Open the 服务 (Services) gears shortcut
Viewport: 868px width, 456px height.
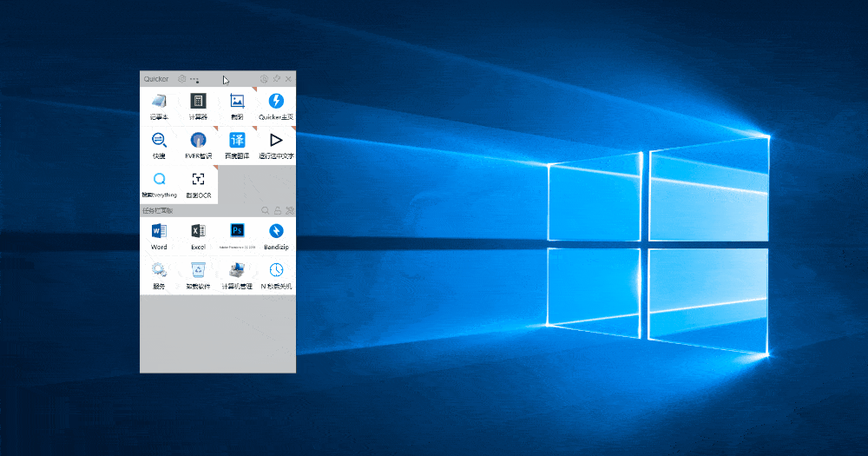click(x=160, y=275)
